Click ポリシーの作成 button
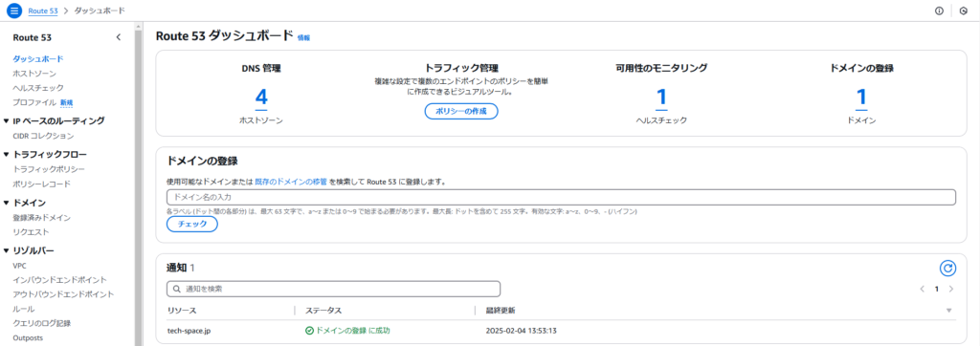Image resolution: width=980 pixels, height=346 pixels. [461, 111]
